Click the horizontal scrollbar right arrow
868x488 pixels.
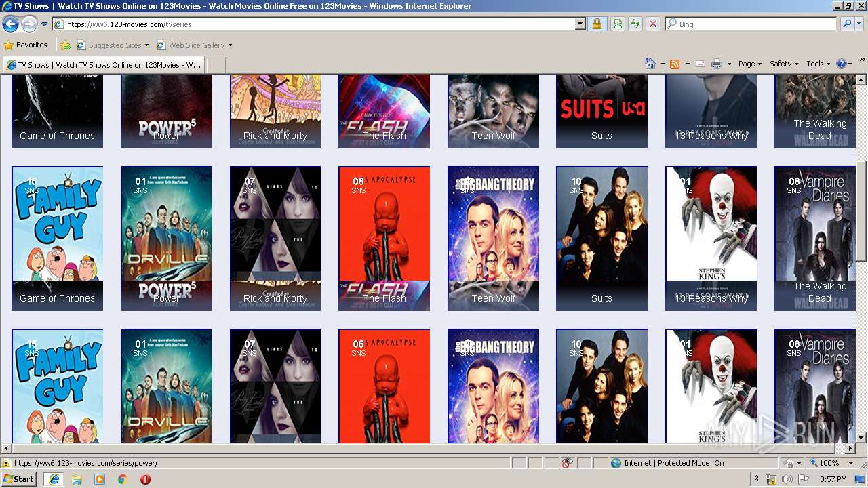click(x=850, y=449)
